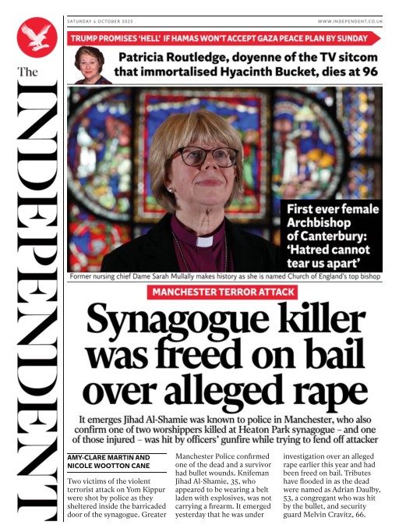Screen dimensions: 399x532
Task: Click the Dame Sarah Mullally photo caption
Action: [x=224, y=276]
